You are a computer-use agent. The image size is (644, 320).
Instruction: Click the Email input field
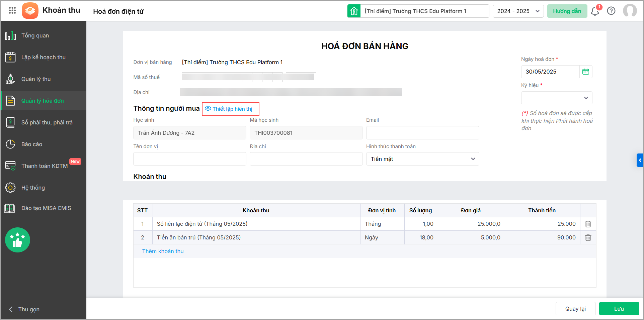tap(422, 133)
